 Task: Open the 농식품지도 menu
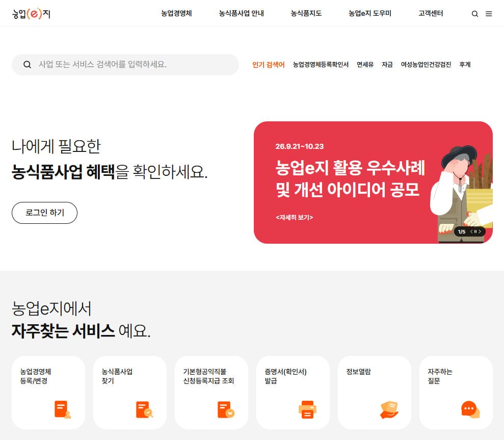pyautogui.click(x=306, y=13)
